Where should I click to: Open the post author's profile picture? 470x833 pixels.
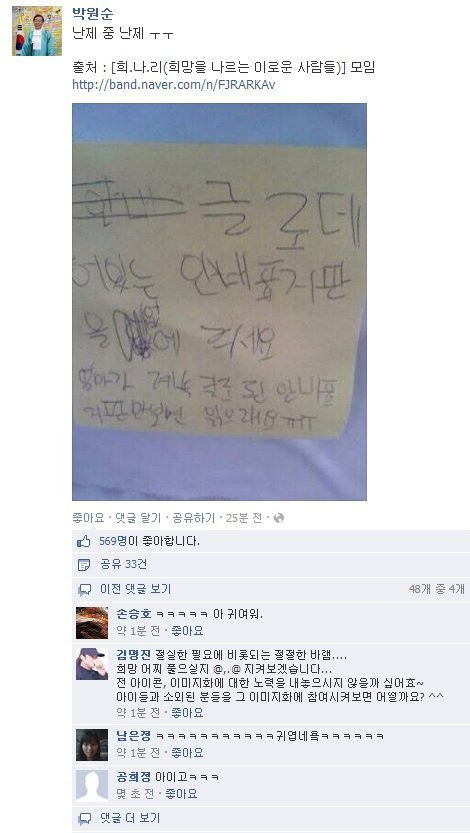(37, 31)
